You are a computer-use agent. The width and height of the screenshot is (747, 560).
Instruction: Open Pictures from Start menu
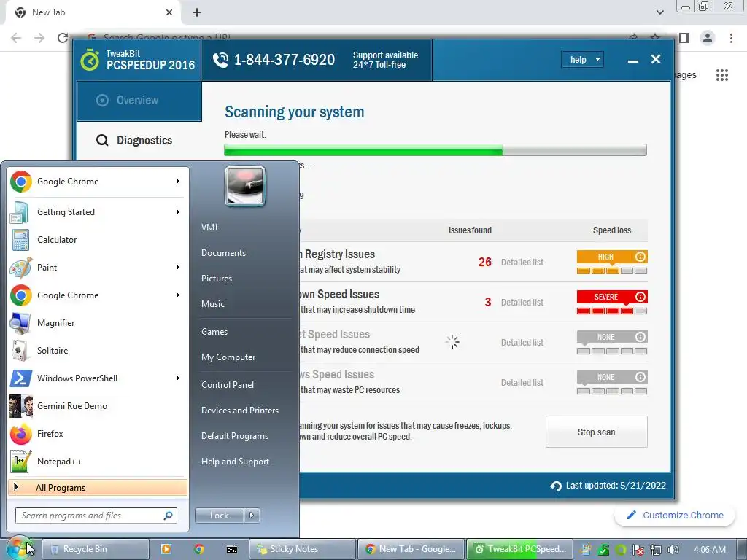pyautogui.click(x=216, y=279)
